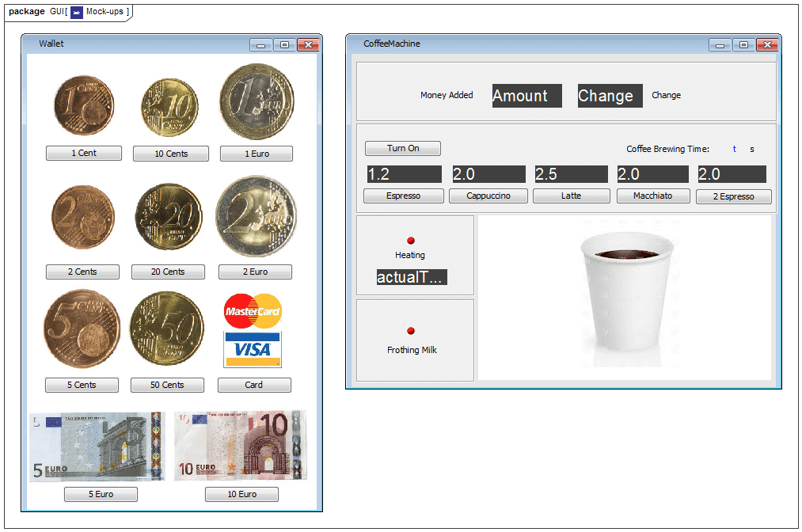Screen dimensions: 802x532
Task: Maximize the Wallet window
Action: (x=284, y=45)
